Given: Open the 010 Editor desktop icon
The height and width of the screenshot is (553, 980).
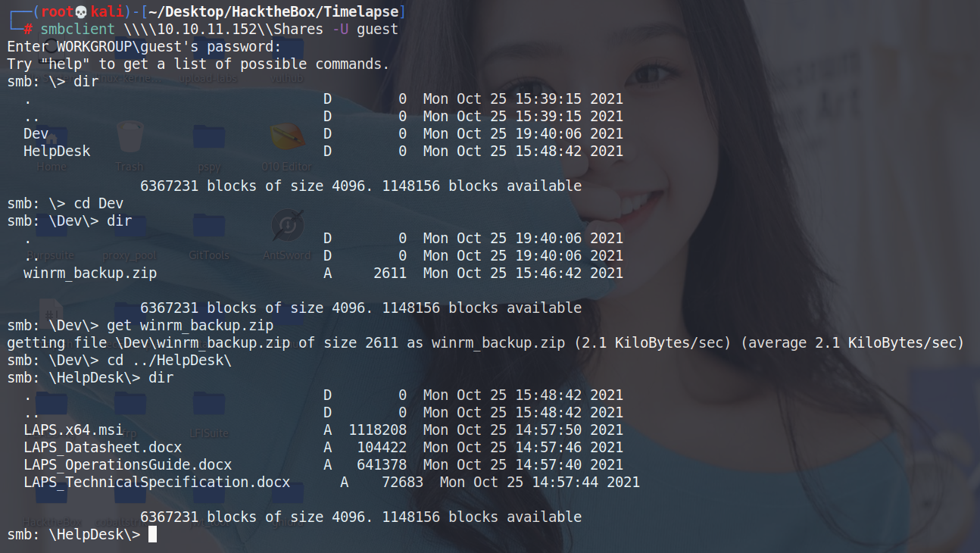Looking at the screenshot, I should coord(286,138).
